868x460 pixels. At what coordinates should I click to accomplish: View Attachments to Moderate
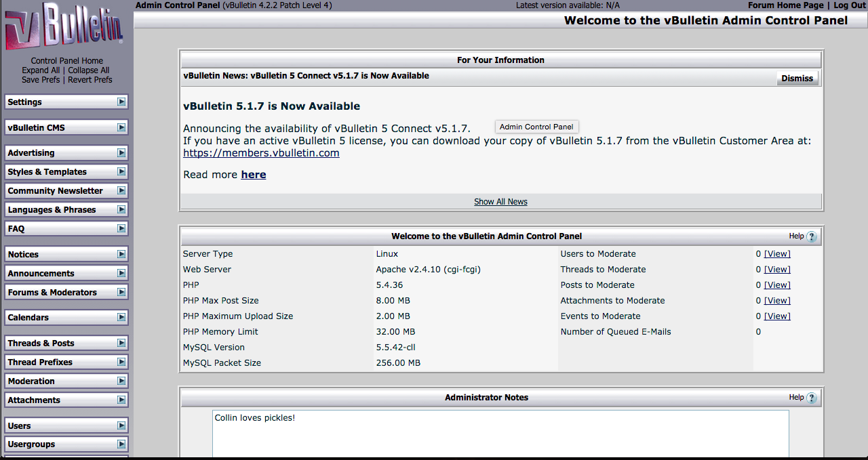(x=777, y=301)
